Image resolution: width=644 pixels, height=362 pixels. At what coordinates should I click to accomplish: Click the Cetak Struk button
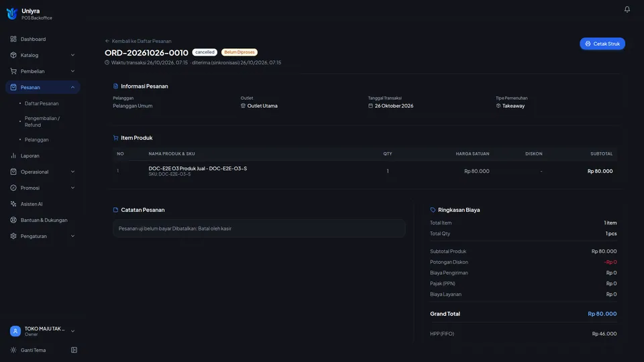(602, 44)
